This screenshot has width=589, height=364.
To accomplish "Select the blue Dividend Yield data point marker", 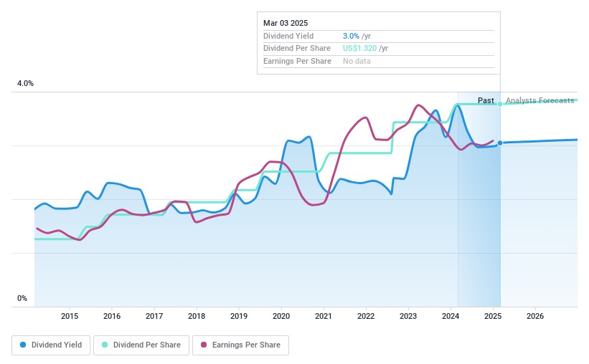I will [500, 143].
